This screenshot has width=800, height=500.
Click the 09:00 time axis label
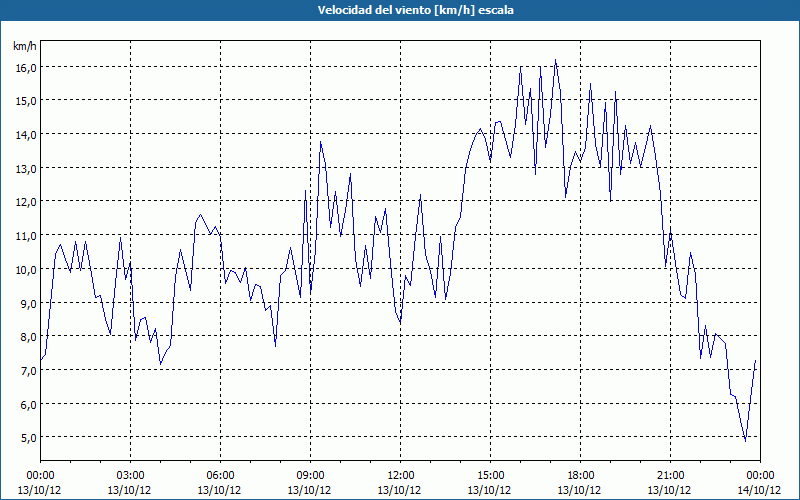(x=310, y=476)
